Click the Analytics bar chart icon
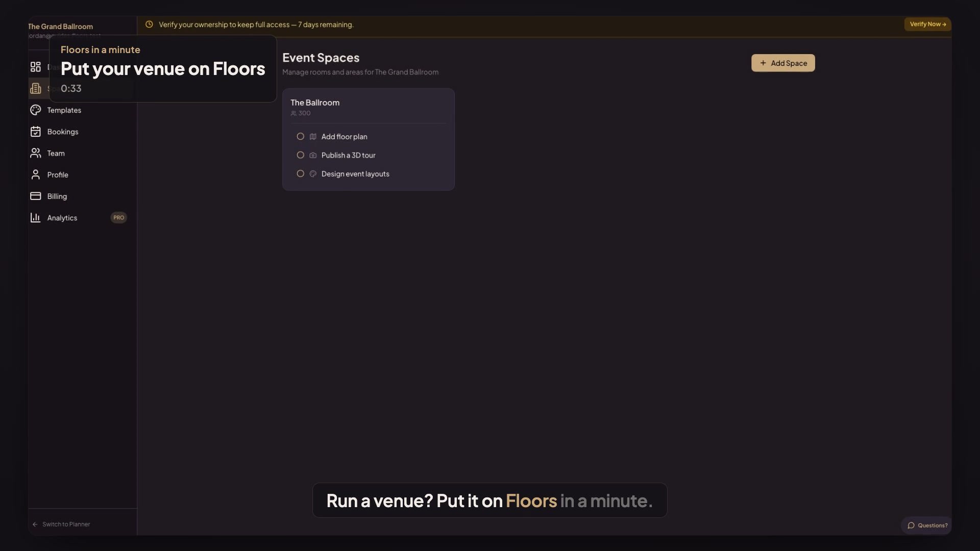The image size is (980, 551). (35, 217)
